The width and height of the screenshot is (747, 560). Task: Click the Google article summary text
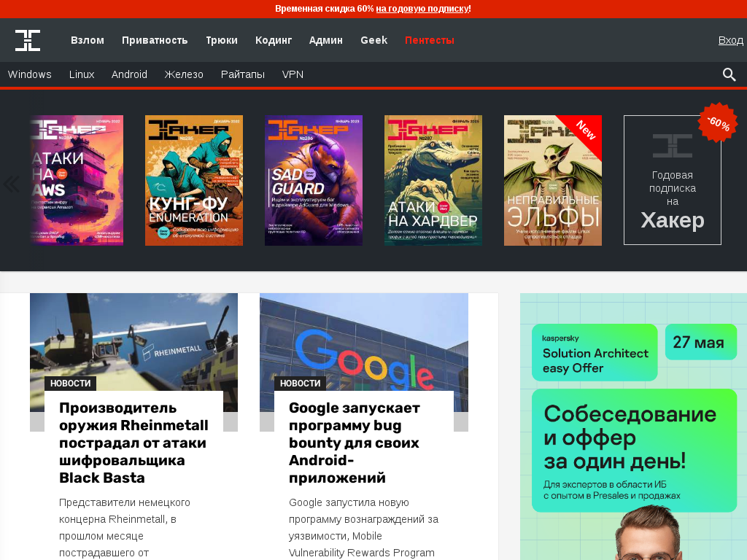coord(363,528)
